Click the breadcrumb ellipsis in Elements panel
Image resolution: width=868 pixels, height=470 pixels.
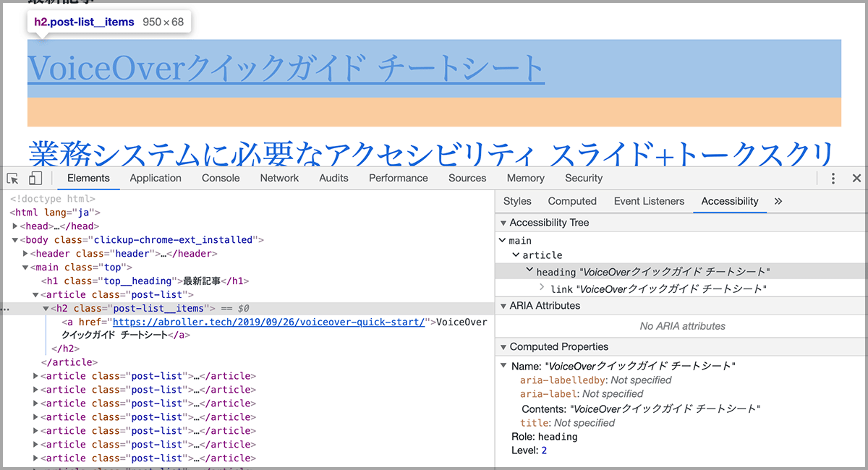tap(4, 308)
